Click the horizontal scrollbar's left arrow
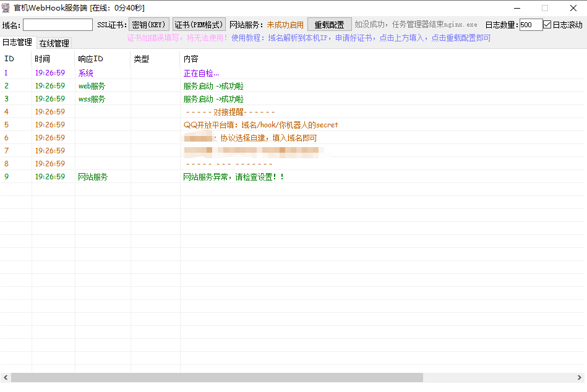 click(6, 377)
